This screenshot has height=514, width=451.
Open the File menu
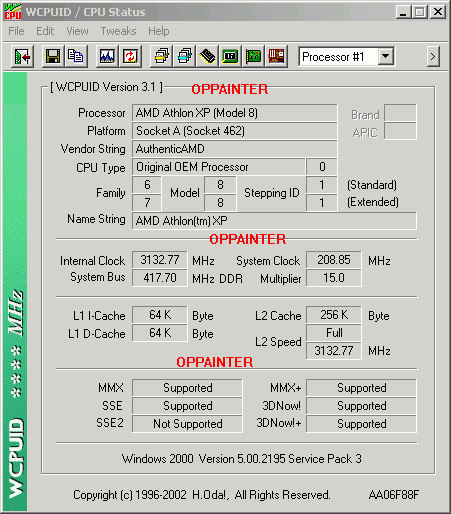pos(16,31)
